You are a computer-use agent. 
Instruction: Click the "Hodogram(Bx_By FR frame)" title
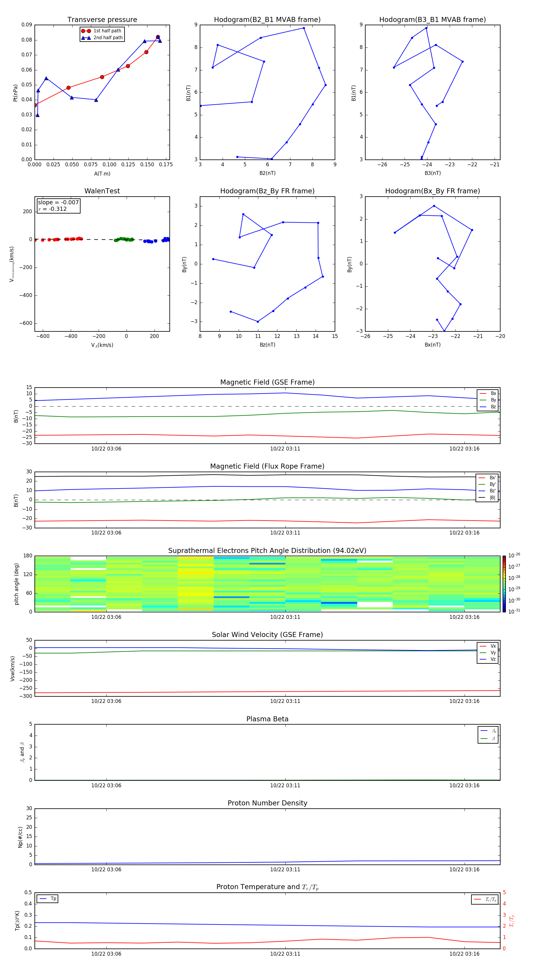(432, 191)
